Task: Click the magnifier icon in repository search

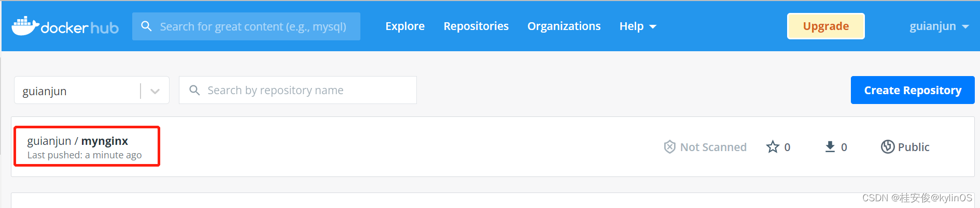Action: pos(194,90)
